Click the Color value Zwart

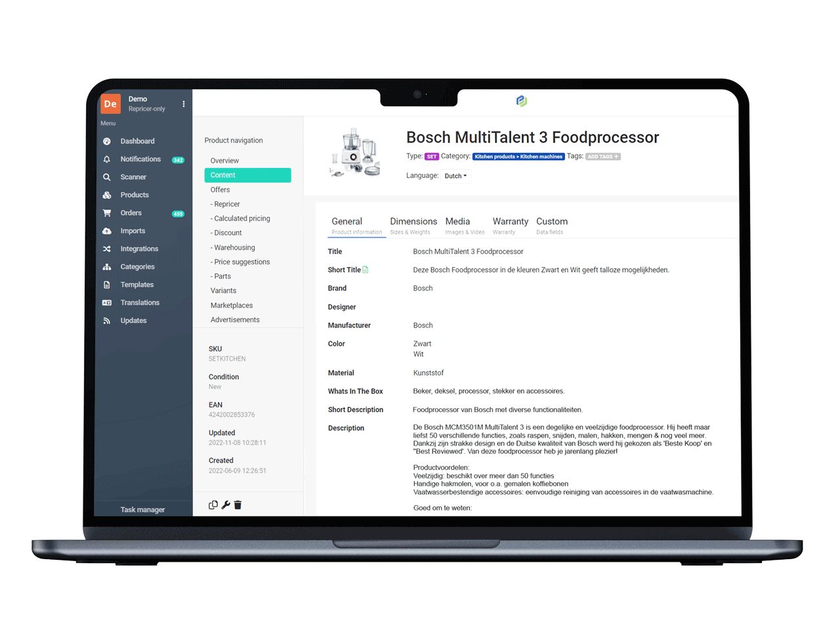click(422, 344)
